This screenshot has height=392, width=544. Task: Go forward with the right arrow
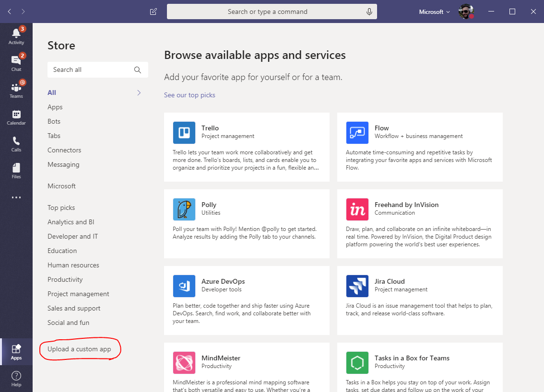pyautogui.click(x=23, y=12)
